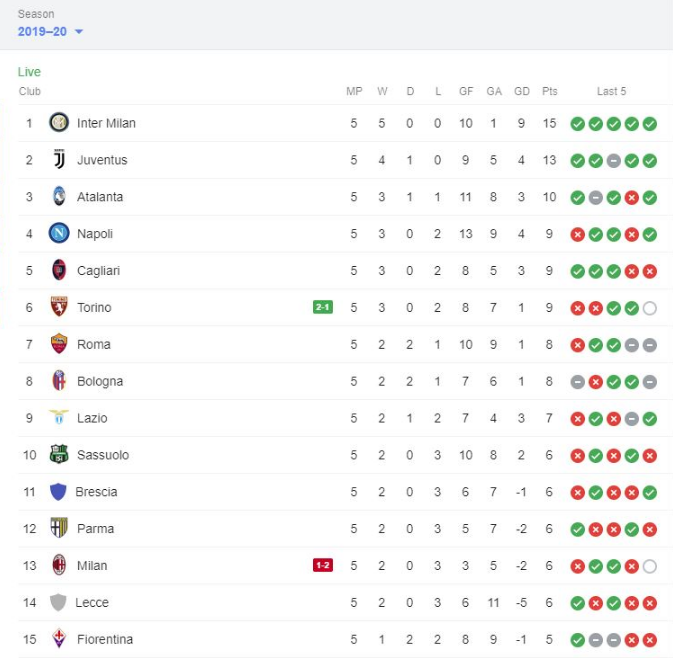This screenshot has height=658, width=673.
Task: Click Torino's empty pending match circle
Action: [650, 308]
